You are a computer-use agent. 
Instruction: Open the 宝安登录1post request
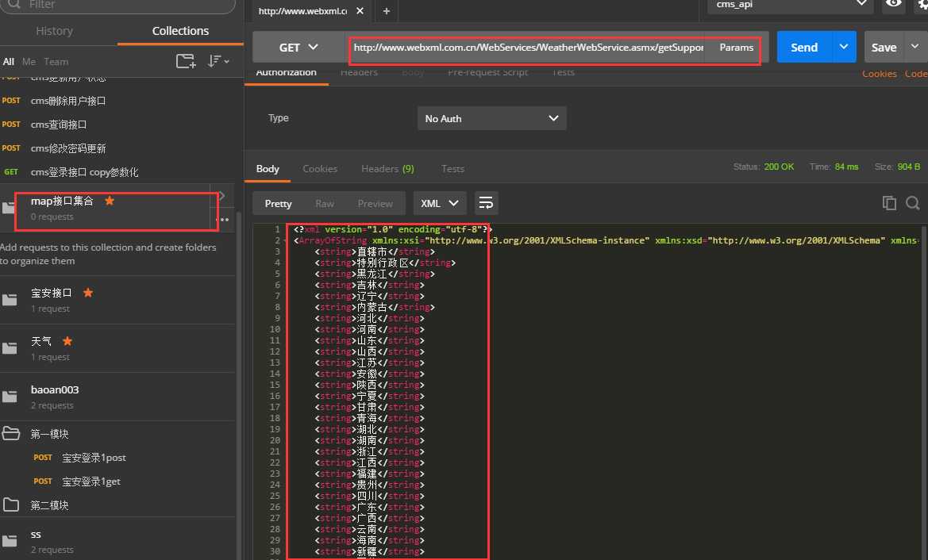click(x=117, y=457)
